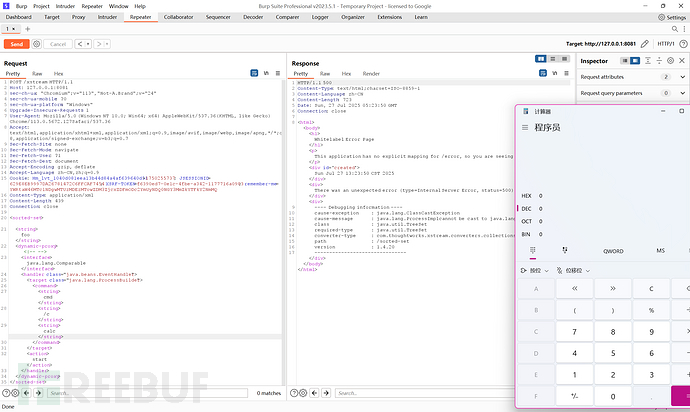Viewport: 690px width, 412px height.
Task: Open the Response Render tab
Action: tap(371, 73)
